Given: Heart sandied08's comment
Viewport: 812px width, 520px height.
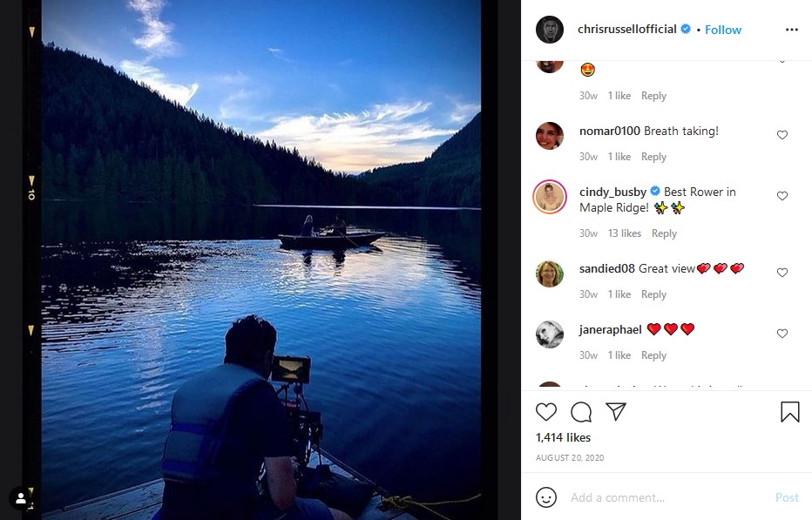Looking at the screenshot, I should coord(782,273).
